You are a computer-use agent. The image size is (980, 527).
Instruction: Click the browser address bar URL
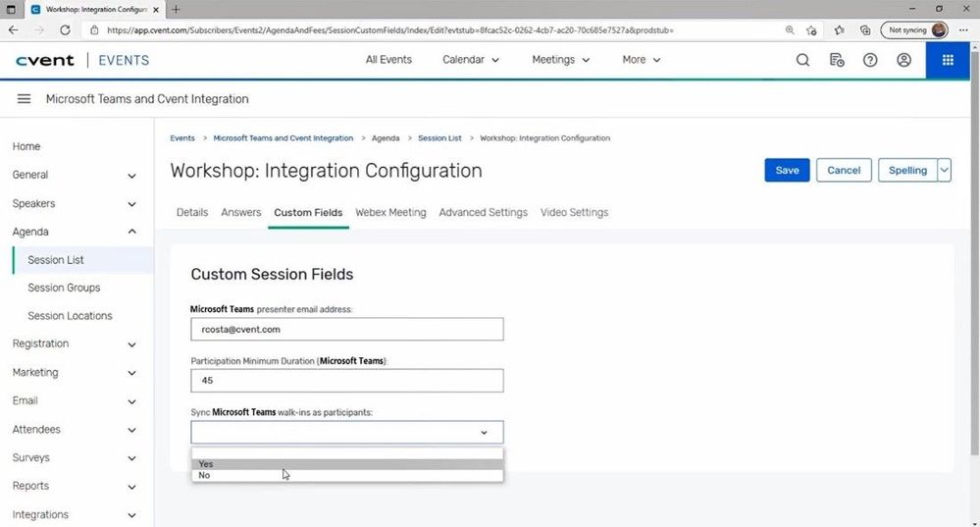[x=390, y=30]
